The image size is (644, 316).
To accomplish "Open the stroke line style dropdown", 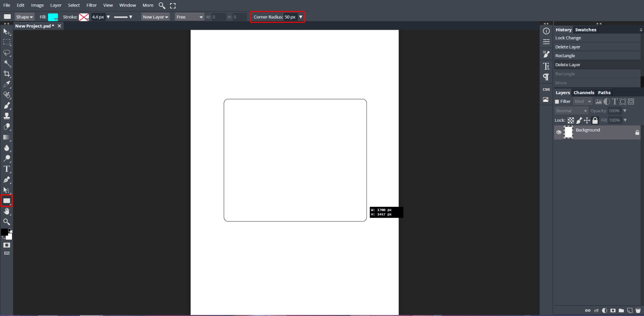I will click(x=123, y=17).
